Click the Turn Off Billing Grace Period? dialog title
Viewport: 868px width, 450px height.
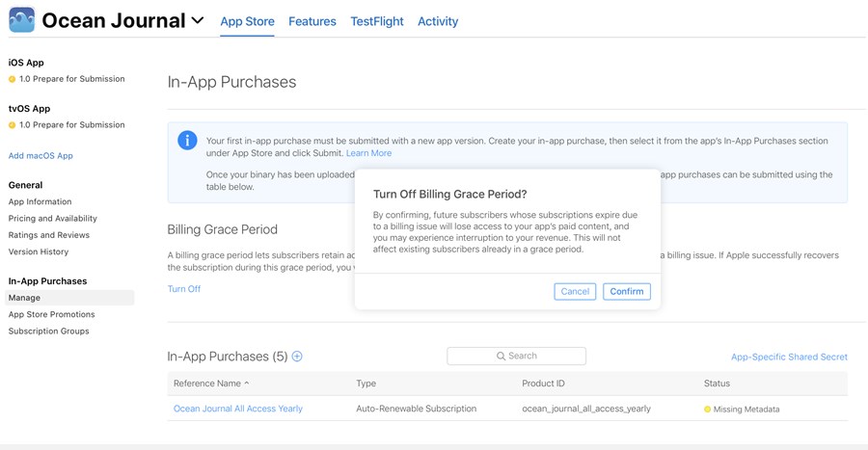point(450,194)
